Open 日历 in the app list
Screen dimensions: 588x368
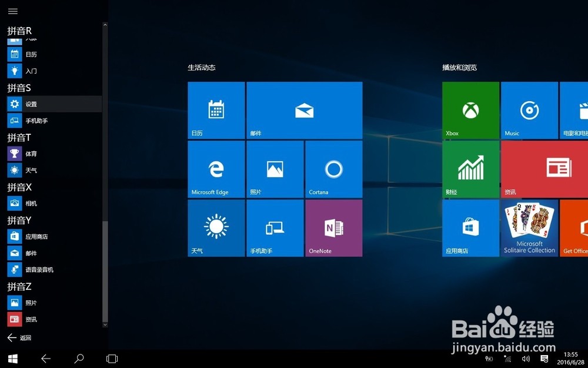54,54
